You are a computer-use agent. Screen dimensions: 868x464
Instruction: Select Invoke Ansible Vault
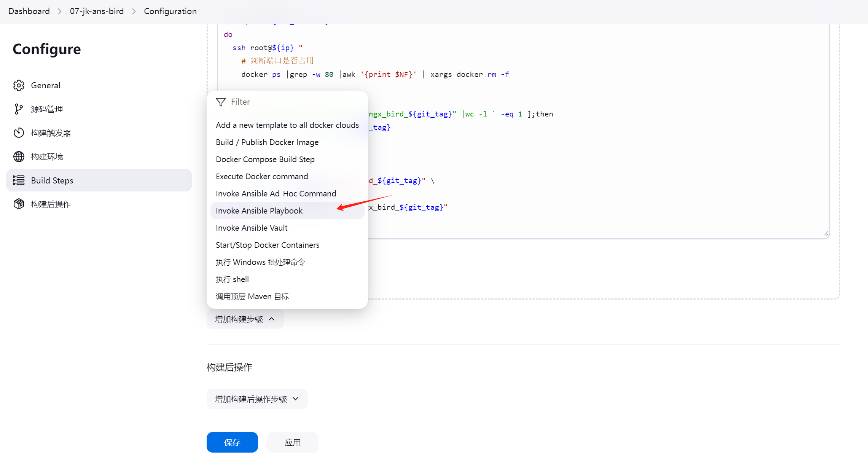pos(287,228)
